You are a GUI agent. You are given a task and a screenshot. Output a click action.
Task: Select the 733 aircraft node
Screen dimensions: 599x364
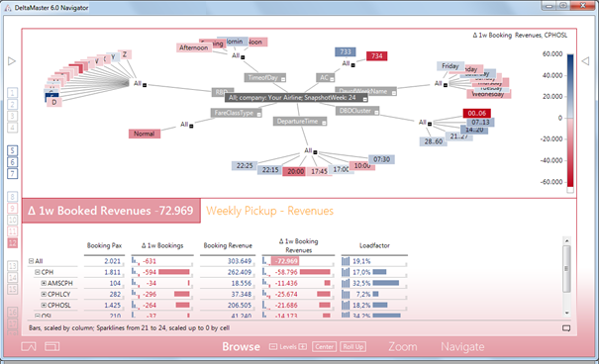click(x=346, y=51)
